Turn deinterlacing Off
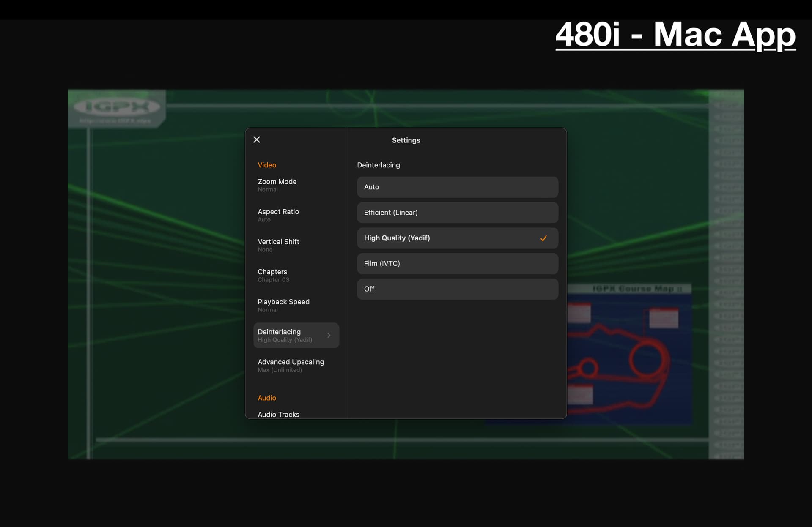Image resolution: width=812 pixels, height=527 pixels. [457, 289]
